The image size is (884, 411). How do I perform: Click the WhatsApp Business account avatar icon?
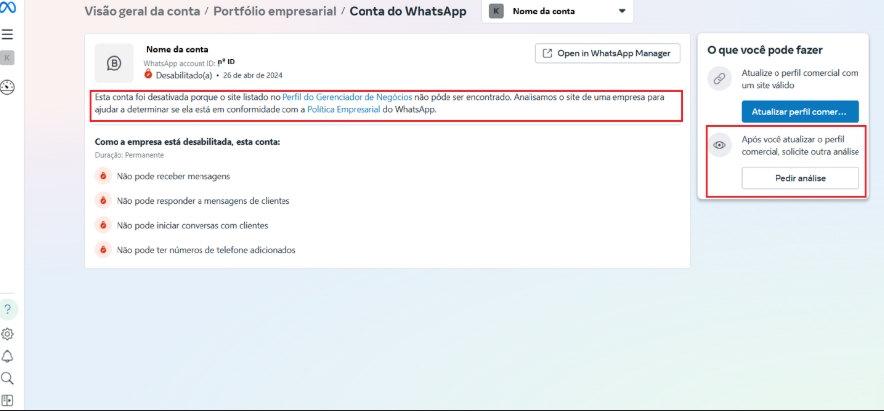pyautogui.click(x=114, y=63)
